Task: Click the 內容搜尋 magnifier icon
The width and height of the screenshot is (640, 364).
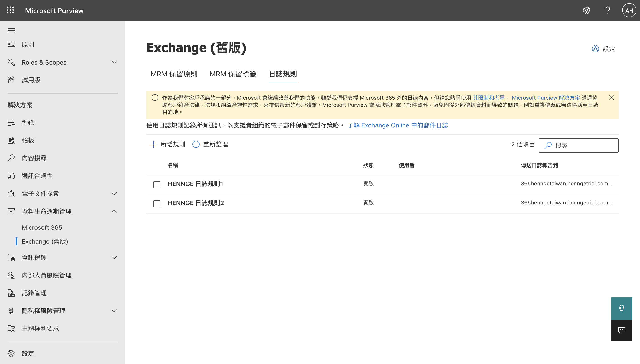Action: click(11, 158)
